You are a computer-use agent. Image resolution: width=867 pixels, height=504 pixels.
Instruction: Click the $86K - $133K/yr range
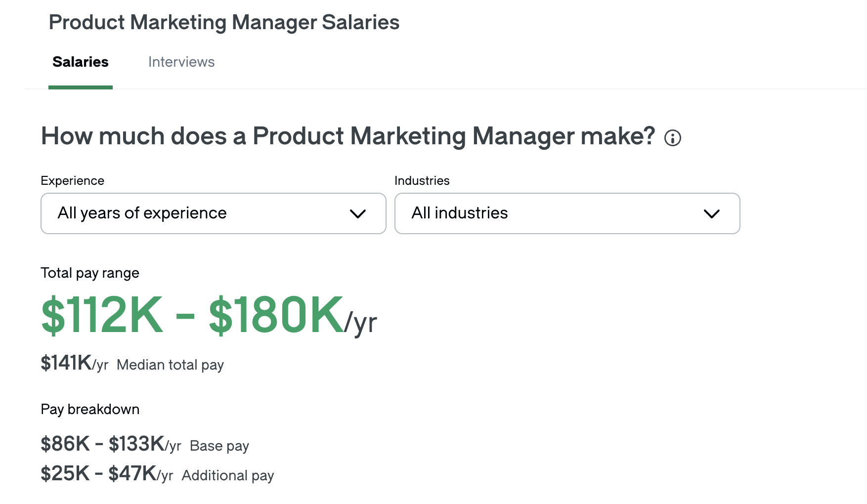(110, 444)
